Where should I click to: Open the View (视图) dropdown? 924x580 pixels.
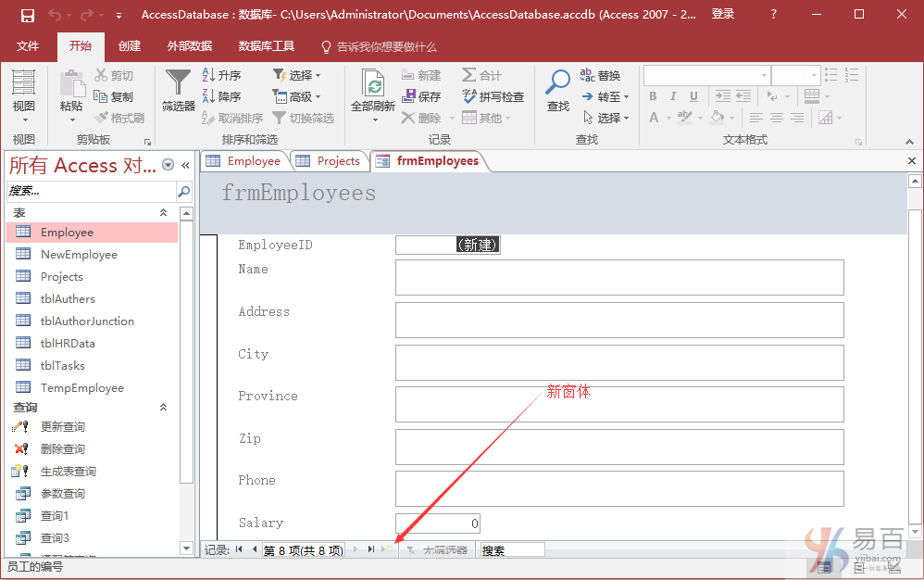pyautogui.click(x=24, y=120)
